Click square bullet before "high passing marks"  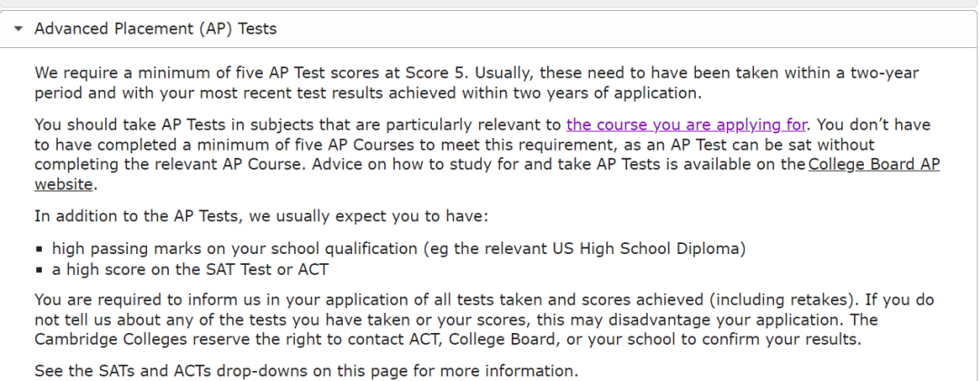click(x=39, y=249)
